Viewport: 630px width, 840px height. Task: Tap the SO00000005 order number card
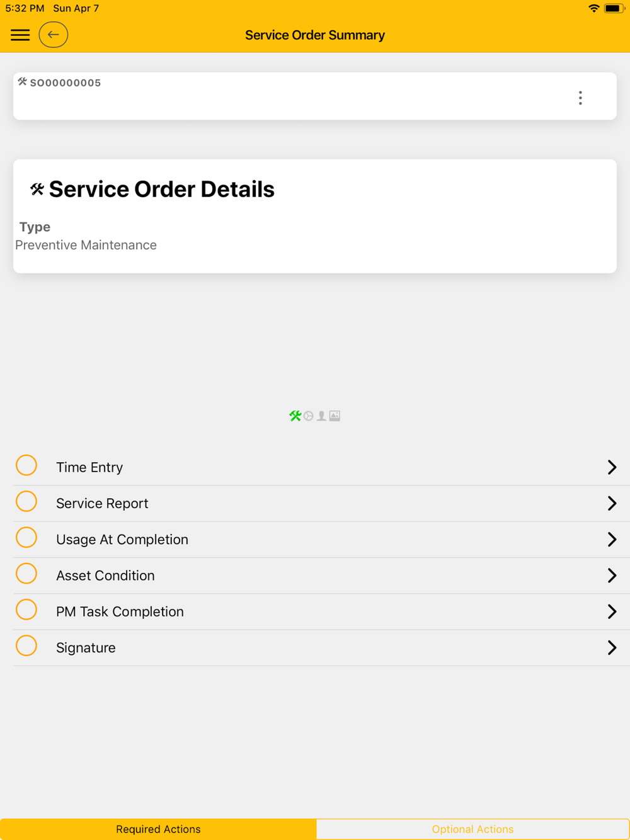point(66,82)
